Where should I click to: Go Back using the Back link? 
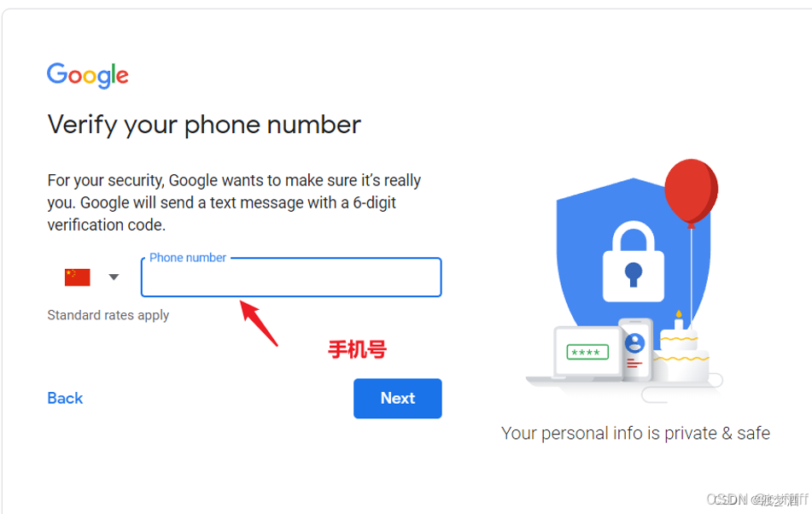[x=65, y=398]
